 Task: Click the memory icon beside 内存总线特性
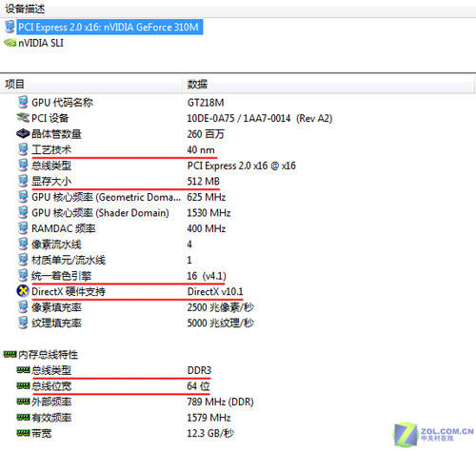(10, 354)
